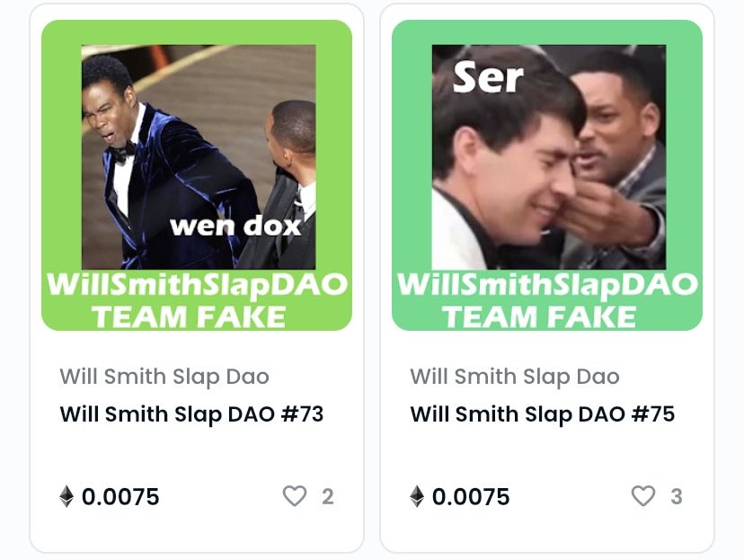Open collection link above item #73

point(164,377)
